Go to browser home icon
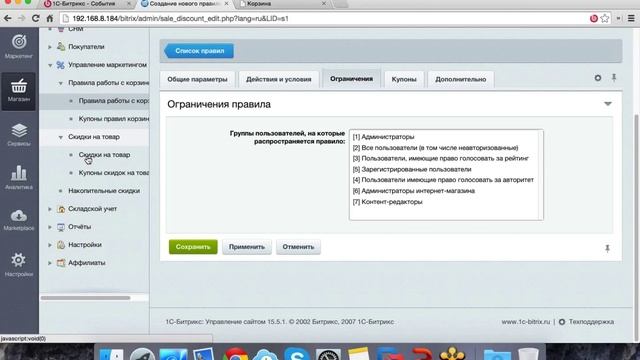640x360 pixels. pos(49,18)
